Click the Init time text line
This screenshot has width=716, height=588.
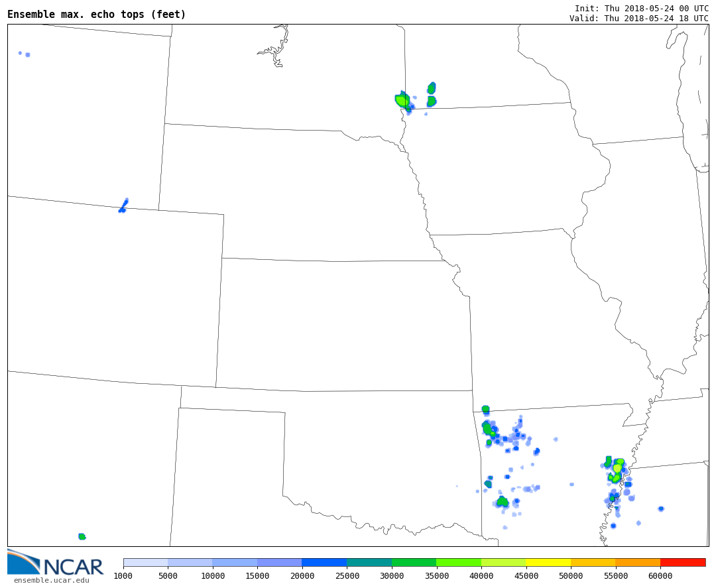click(x=641, y=9)
